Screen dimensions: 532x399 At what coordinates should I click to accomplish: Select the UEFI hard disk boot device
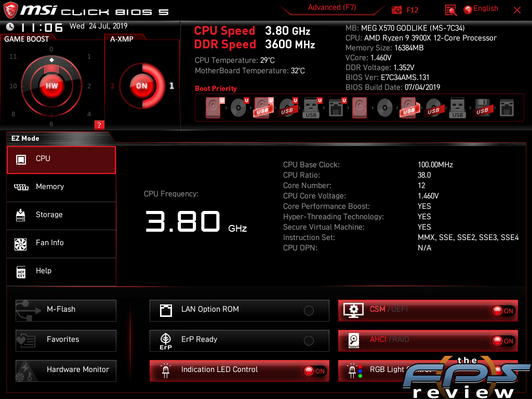(214, 108)
